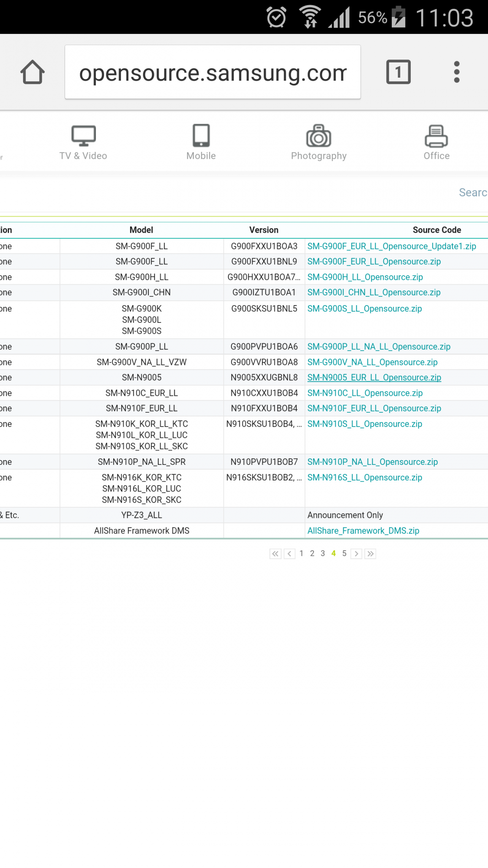Download SM-G900H_LL_Opensource.zip
This screenshot has width=488, height=868.
(x=365, y=277)
